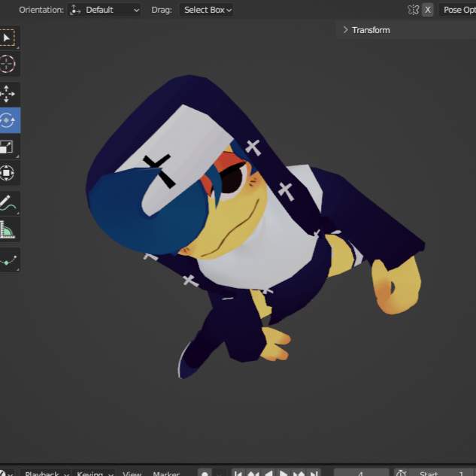Open the Orientation Default dropdown
476x476 pixels.
(104, 10)
